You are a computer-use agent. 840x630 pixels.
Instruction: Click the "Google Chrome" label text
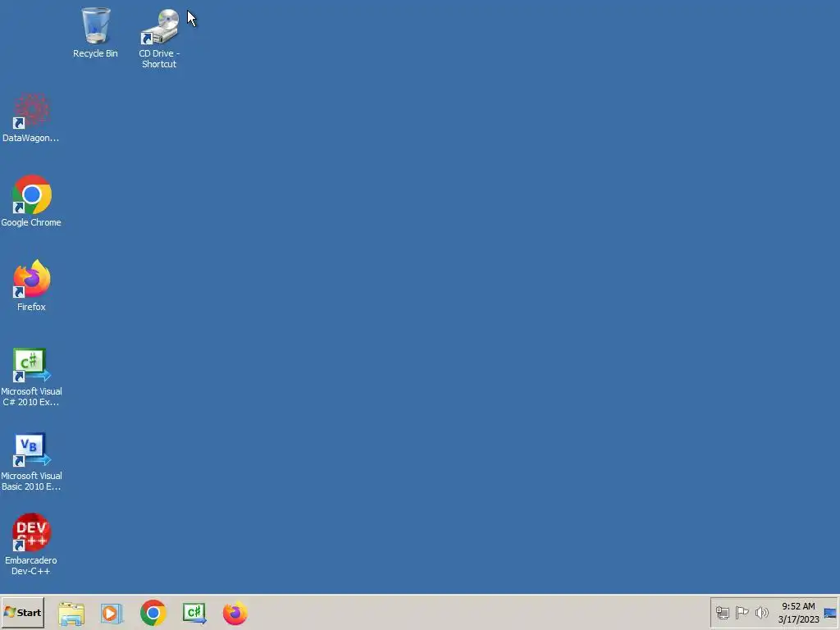click(x=31, y=222)
